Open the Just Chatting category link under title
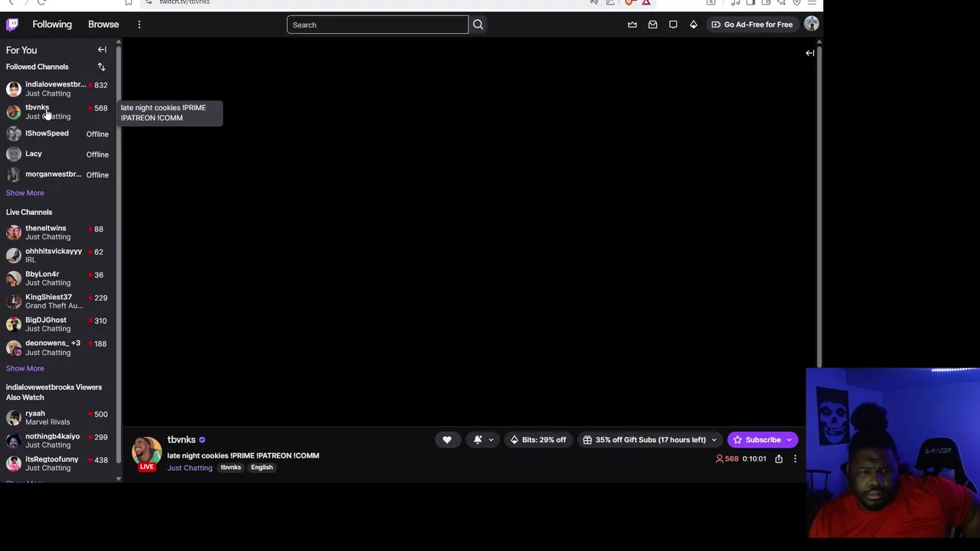Viewport: 980px width, 551px height. coord(190,468)
